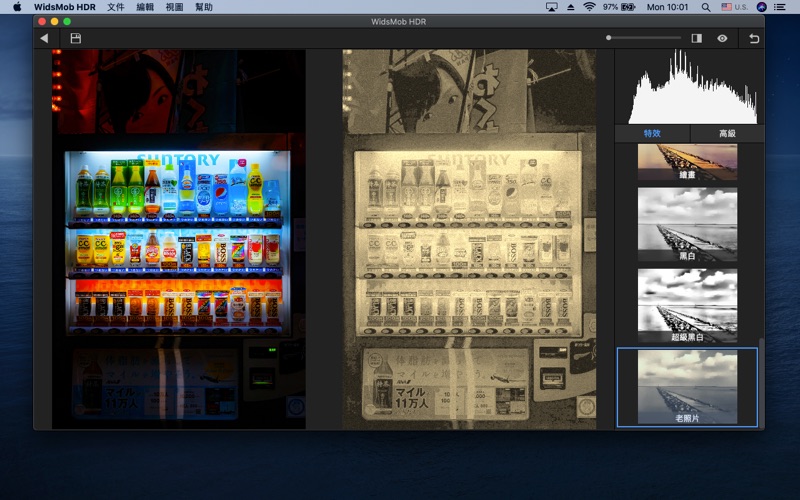The image size is (800, 500).
Task: Select the 黑白 effect thumbnail
Action: point(687,225)
